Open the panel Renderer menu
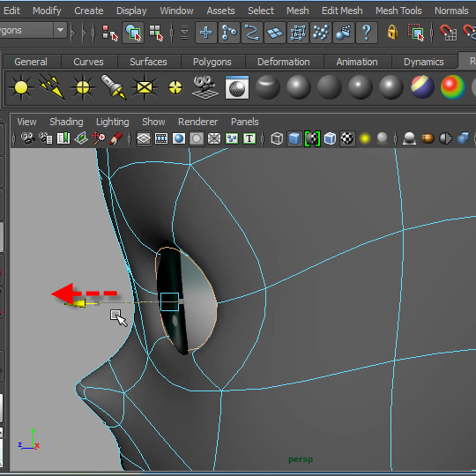Viewport: 476px width, 476px height. 197,122
